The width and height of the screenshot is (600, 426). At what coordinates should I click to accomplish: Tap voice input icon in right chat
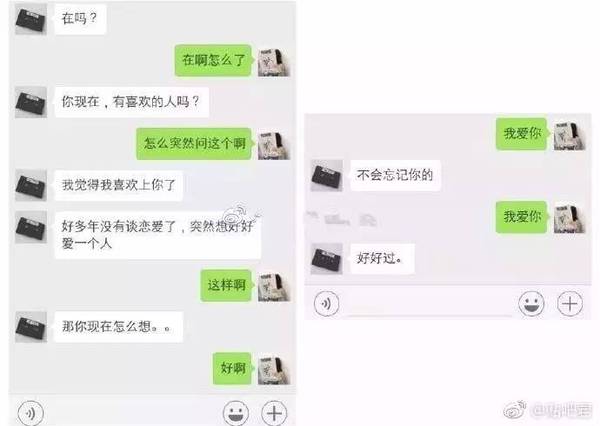326,304
